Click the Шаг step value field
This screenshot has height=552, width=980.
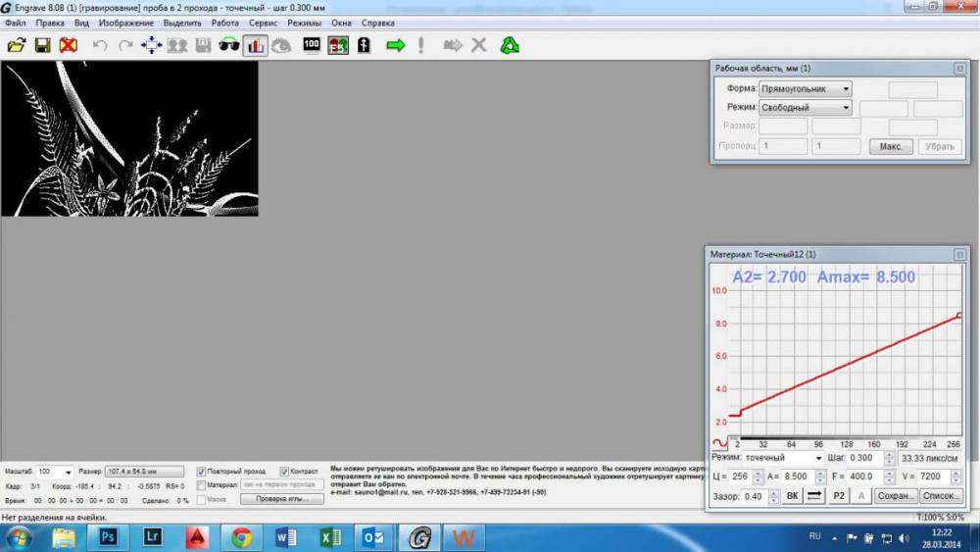(863, 458)
